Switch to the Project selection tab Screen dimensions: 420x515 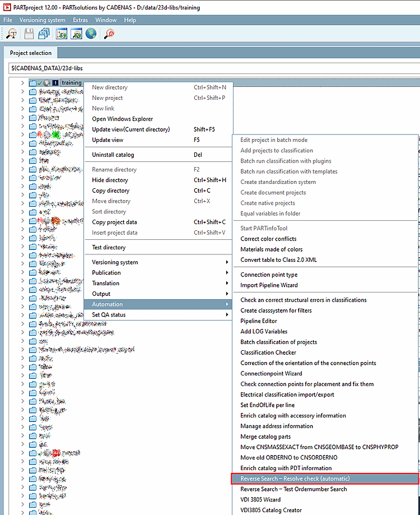pyautogui.click(x=30, y=53)
